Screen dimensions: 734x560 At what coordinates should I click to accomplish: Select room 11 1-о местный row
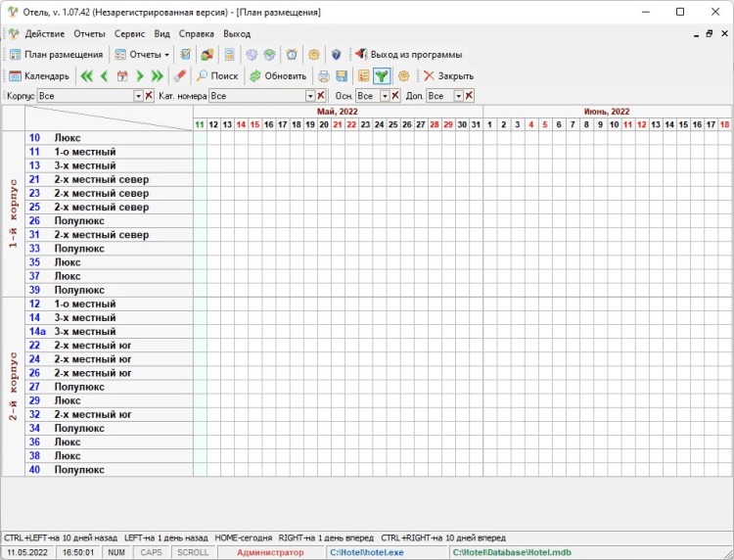109,152
